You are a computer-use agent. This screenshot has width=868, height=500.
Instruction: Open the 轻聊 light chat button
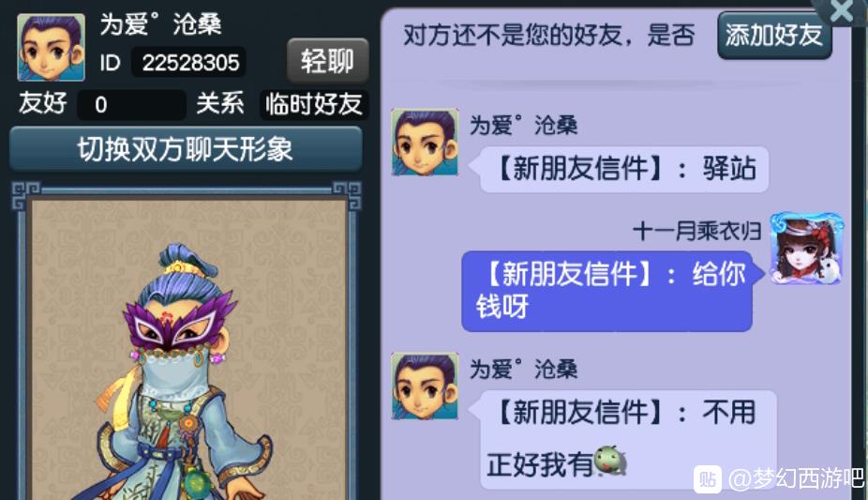pos(328,60)
